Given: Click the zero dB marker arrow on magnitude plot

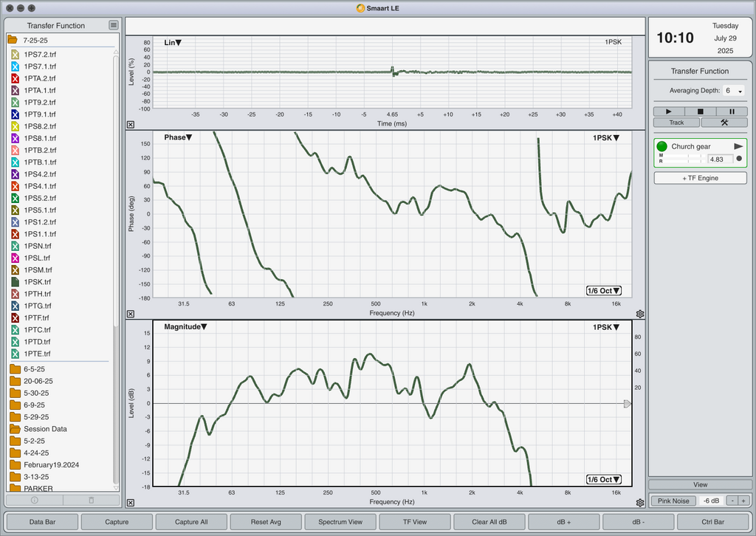Looking at the screenshot, I should pyautogui.click(x=628, y=403).
